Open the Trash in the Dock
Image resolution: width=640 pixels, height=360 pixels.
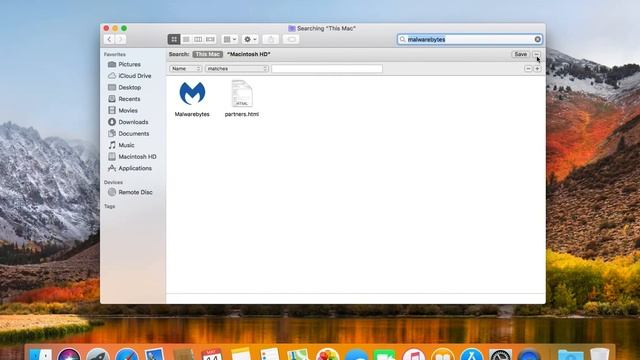click(x=599, y=354)
